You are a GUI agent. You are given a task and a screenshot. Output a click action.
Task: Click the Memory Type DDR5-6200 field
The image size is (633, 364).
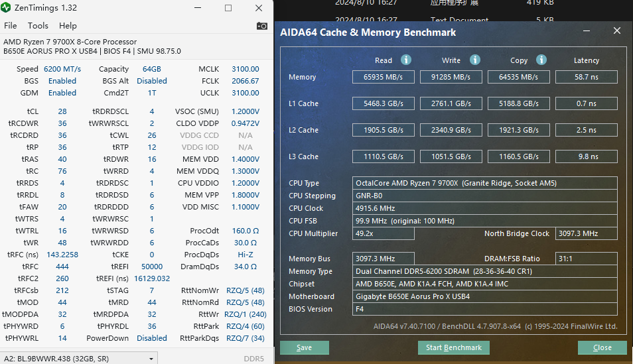(485, 271)
